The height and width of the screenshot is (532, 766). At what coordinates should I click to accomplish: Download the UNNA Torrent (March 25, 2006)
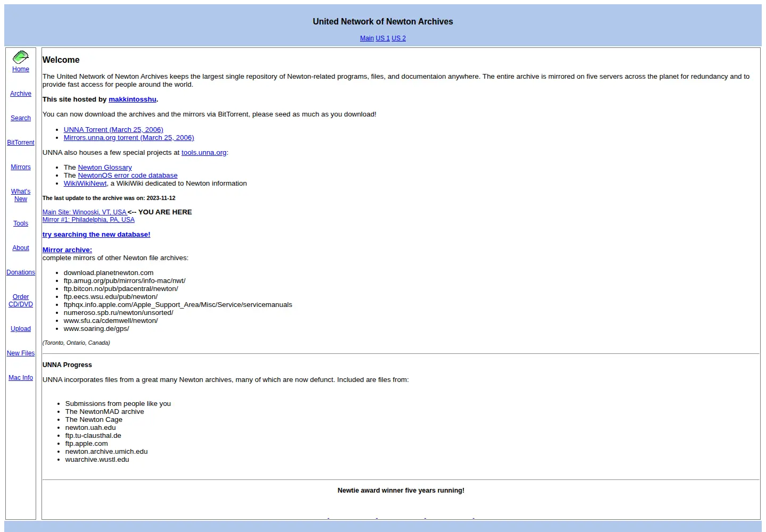113,130
